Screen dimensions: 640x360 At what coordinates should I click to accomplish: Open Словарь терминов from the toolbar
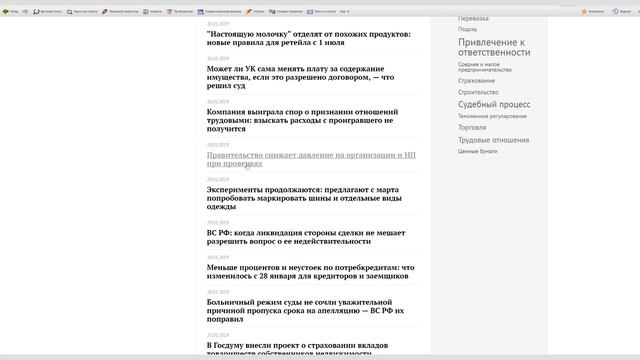tap(286, 11)
